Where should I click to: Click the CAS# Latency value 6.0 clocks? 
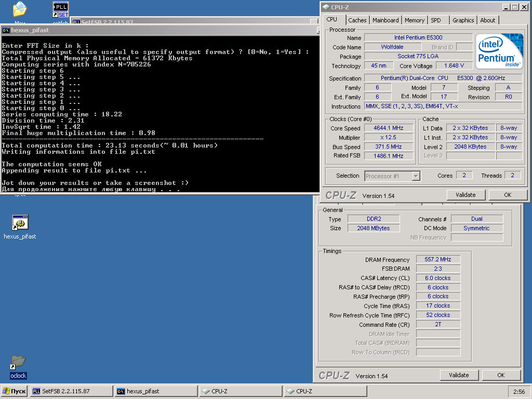(438, 278)
